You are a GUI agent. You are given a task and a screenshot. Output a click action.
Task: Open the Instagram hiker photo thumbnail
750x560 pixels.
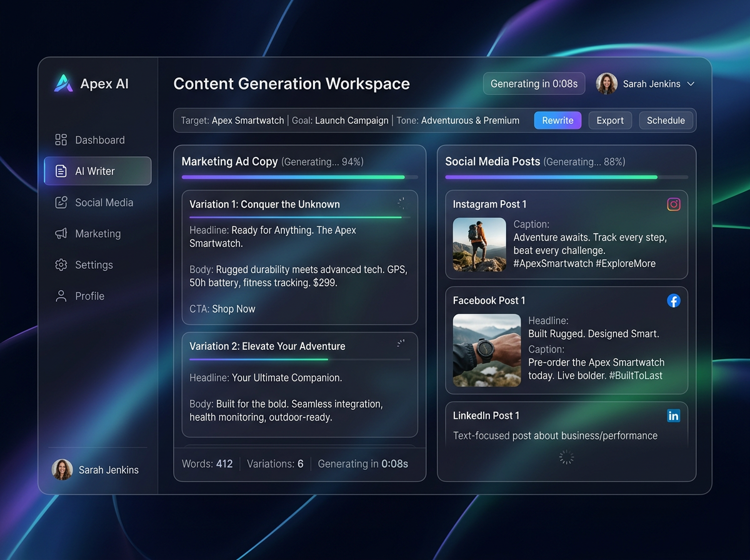(x=479, y=244)
